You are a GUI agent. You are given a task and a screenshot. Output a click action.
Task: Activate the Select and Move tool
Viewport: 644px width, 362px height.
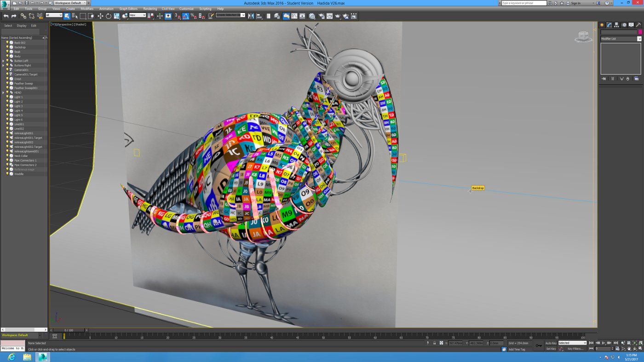click(100, 16)
